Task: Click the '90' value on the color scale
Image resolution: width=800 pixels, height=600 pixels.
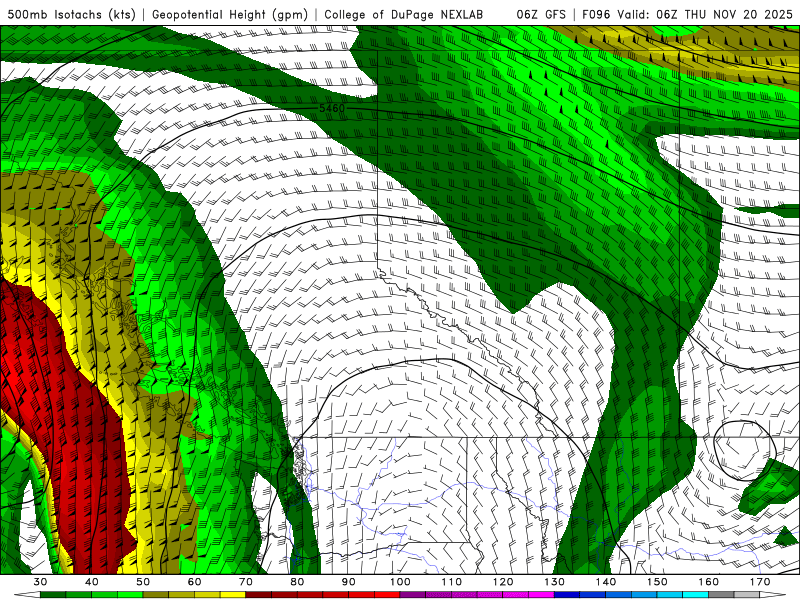Action: coord(349,582)
